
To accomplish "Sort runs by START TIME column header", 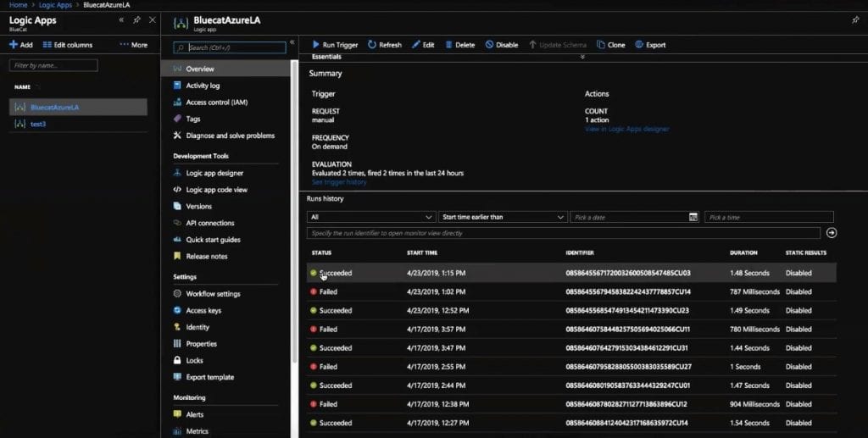I will click(x=422, y=252).
